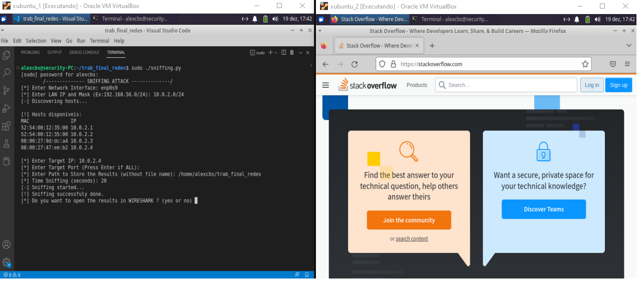Open a new Firefox tab
The height and width of the screenshot is (282, 644).
click(432, 45)
